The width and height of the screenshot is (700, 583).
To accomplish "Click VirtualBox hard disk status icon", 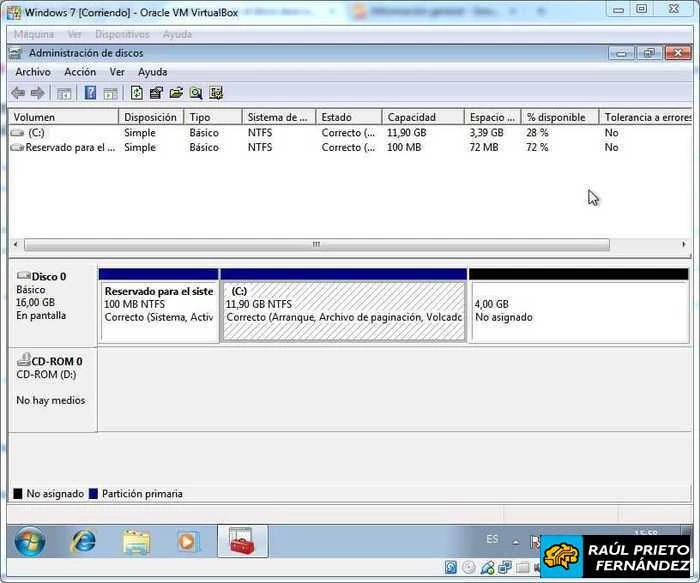I will coord(451,567).
